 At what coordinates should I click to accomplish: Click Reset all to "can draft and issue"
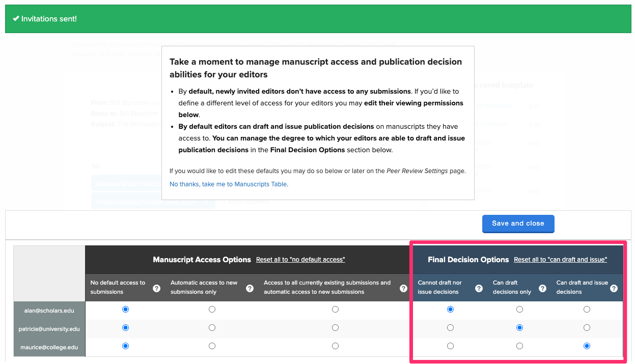[x=560, y=259]
